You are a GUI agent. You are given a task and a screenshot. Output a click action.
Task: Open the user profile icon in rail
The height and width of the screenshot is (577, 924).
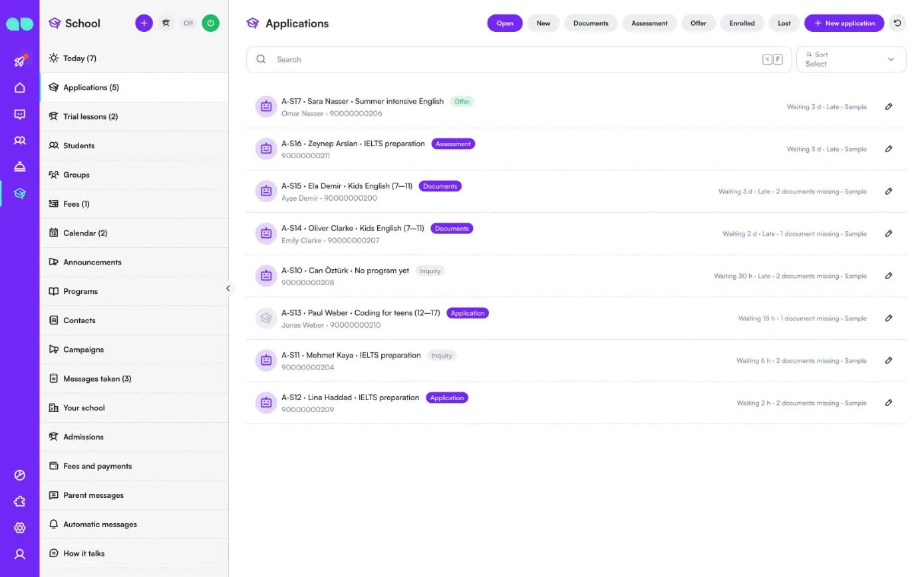[x=20, y=554]
